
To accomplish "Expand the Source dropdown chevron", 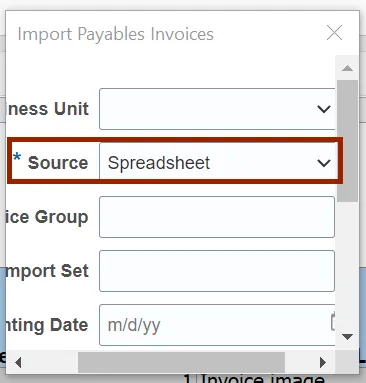I will tap(324, 163).
